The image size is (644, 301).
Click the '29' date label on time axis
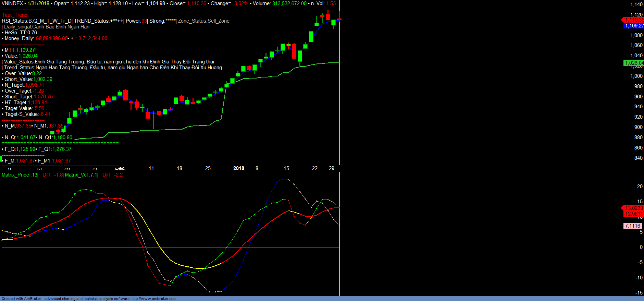331,168
